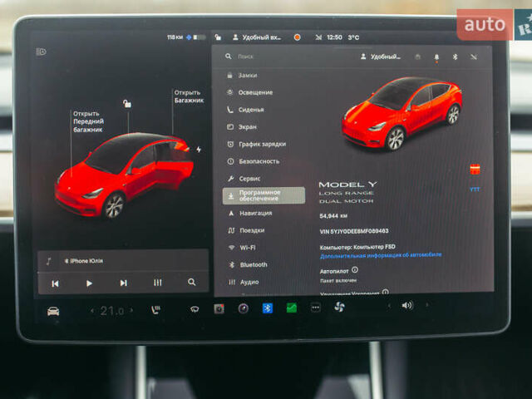
Task: Open climate fan controls
Action: (x=339, y=307)
